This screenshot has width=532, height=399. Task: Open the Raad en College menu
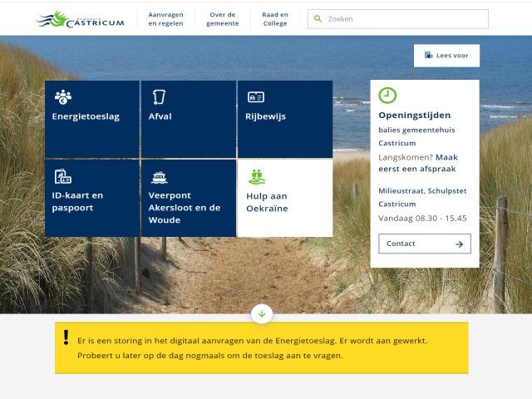coord(275,19)
